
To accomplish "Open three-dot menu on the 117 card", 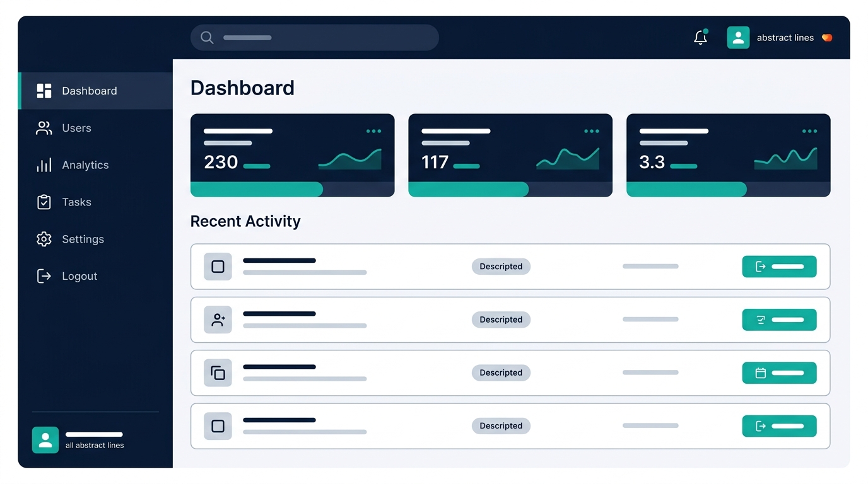I will coord(592,131).
